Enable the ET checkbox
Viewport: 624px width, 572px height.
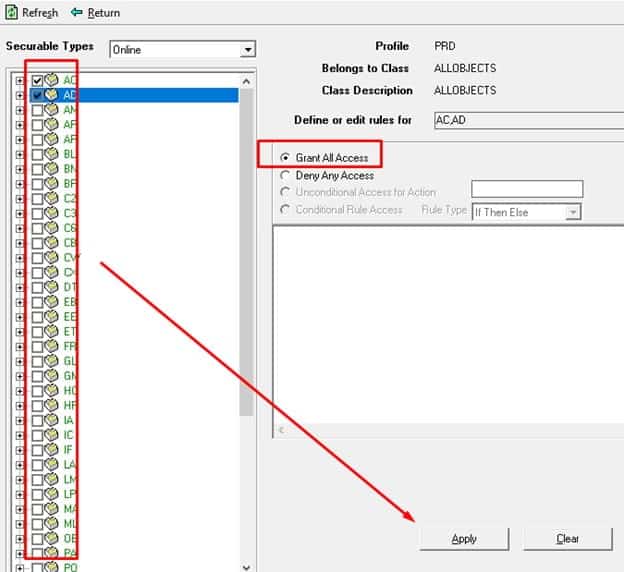[37, 332]
